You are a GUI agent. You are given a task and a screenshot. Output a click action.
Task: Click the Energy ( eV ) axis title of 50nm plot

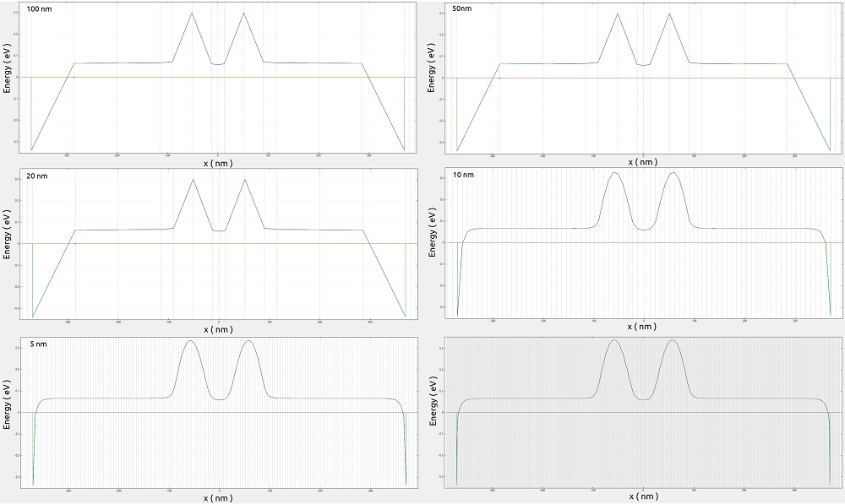431,68
